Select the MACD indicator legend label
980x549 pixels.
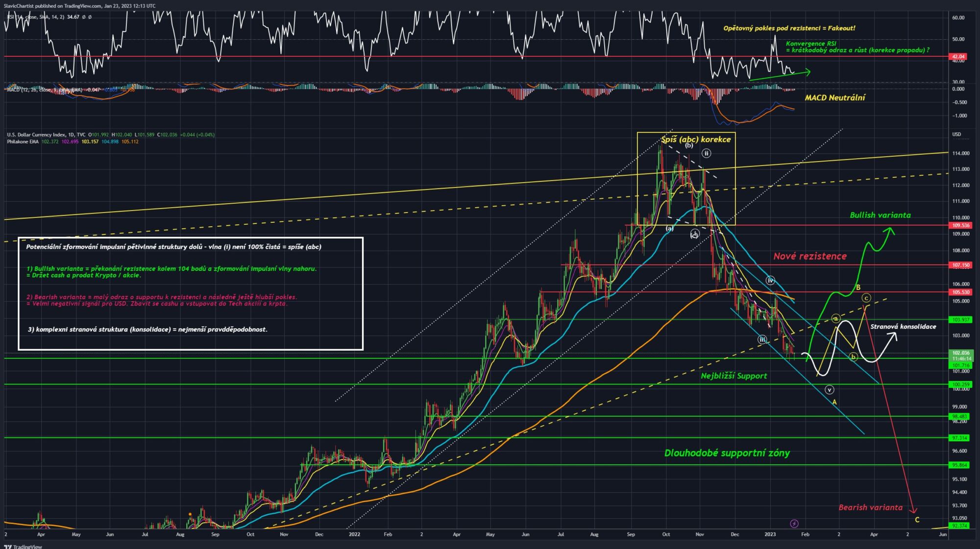point(45,90)
